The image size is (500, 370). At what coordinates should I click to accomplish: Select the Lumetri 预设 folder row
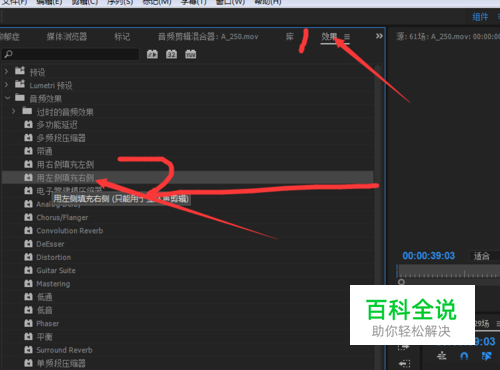(187, 85)
